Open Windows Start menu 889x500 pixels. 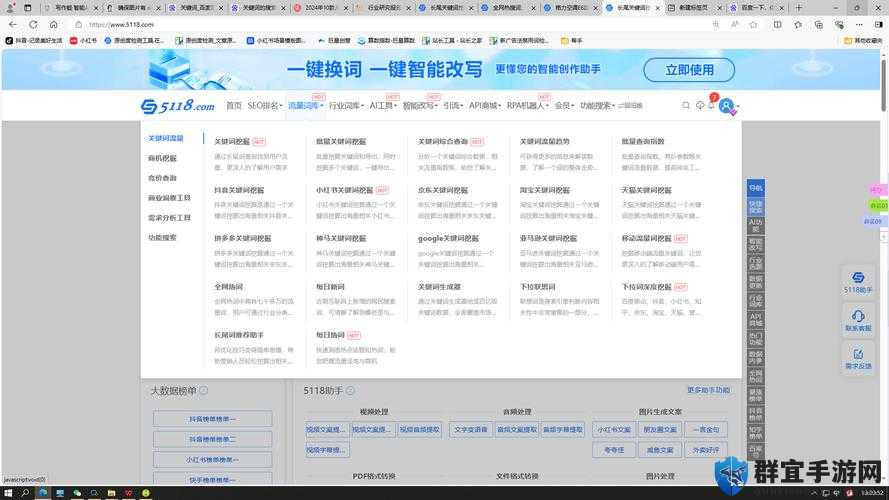coord(8,493)
